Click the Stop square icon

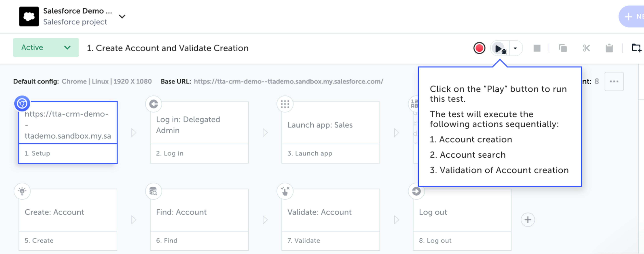(x=537, y=48)
